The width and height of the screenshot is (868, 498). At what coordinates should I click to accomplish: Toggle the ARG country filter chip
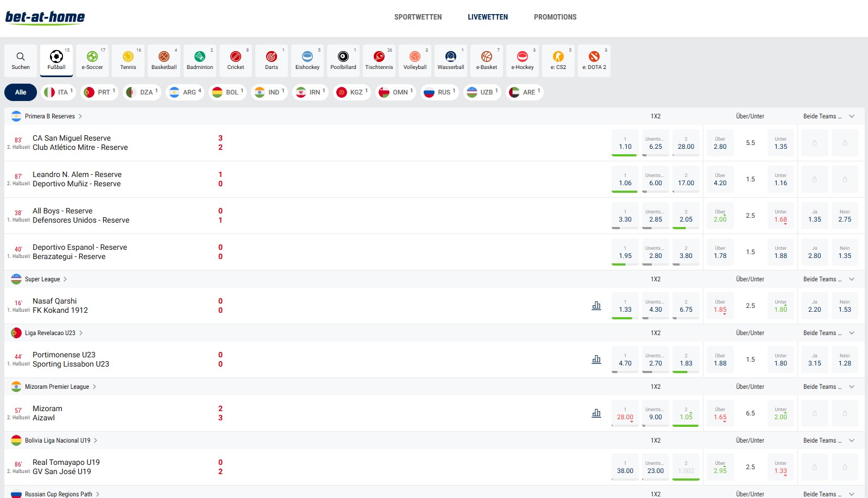click(x=185, y=92)
